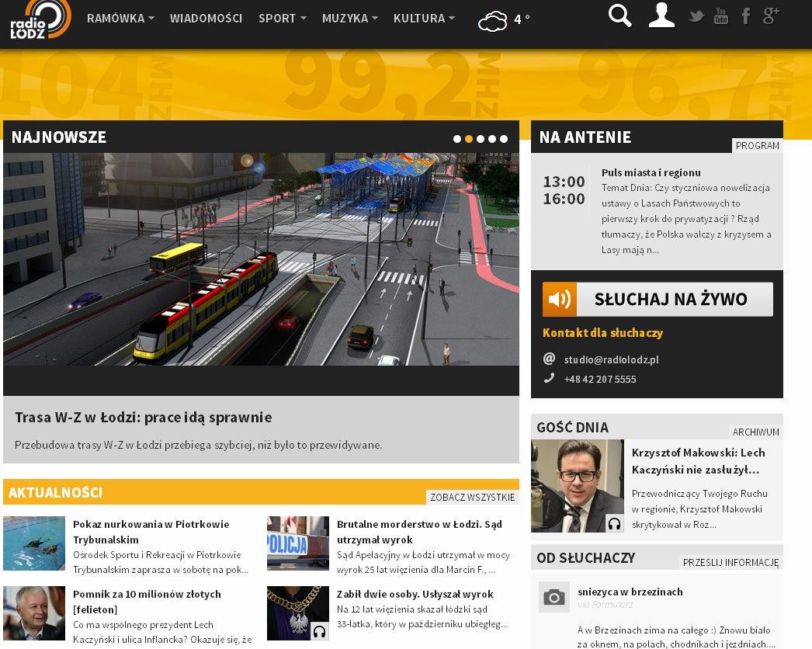Viewport: 812px width, 649px height.
Task: Expand the Ramówka dropdown menu
Action: 120,18
